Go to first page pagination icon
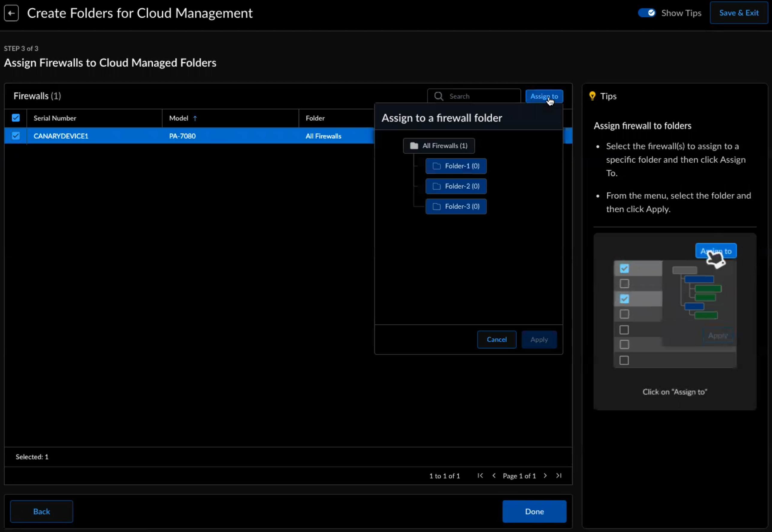The width and height of the screenshot is (772, 532). click(480, 476)
